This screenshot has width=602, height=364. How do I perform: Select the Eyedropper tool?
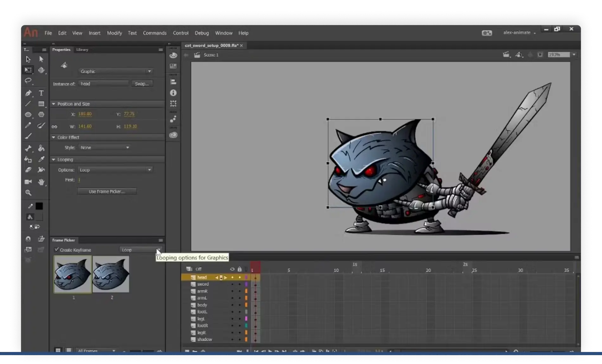41,159
